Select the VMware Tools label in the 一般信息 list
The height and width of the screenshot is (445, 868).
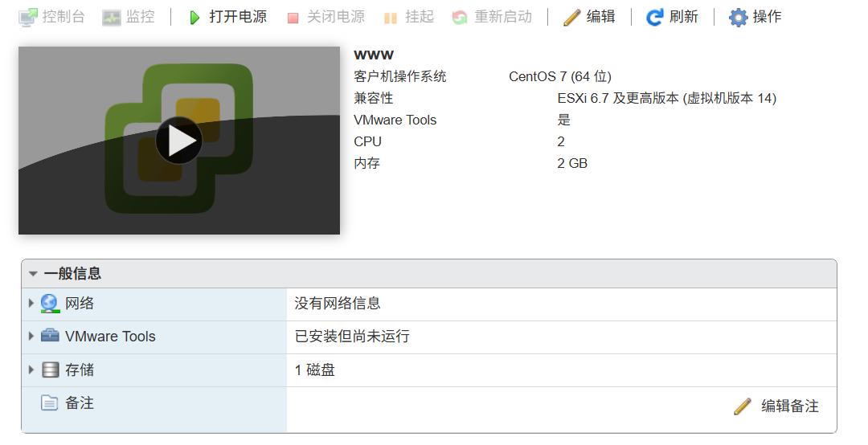110,337
